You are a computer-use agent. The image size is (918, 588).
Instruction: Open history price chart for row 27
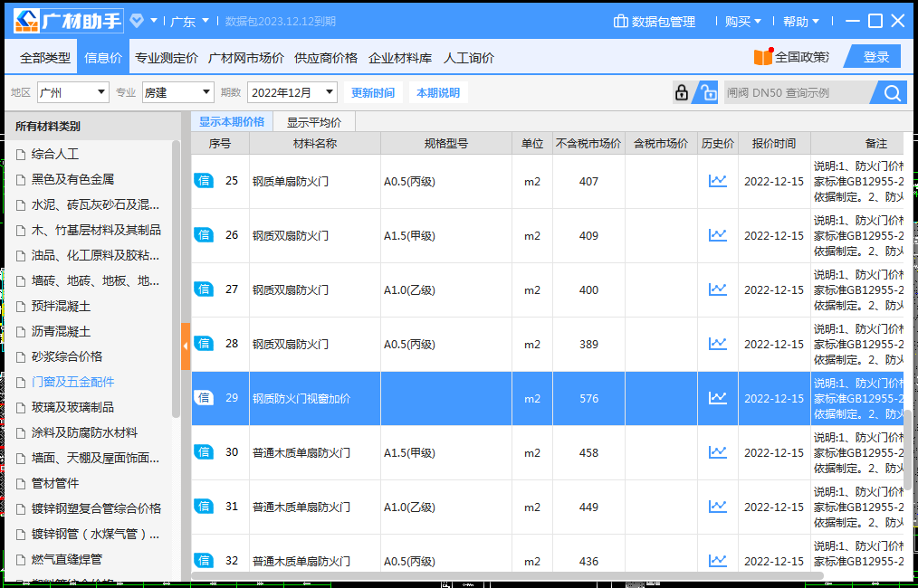pos(717,289)
